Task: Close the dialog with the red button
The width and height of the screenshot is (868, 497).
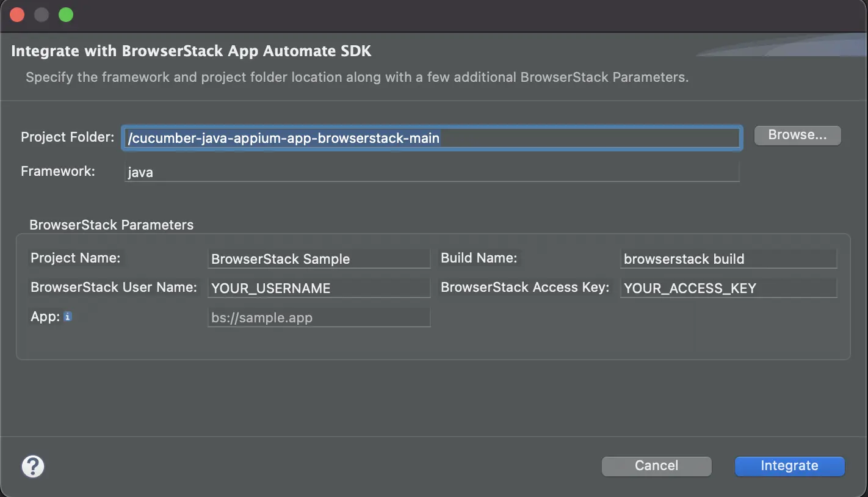Action: [x=17, y=15]
